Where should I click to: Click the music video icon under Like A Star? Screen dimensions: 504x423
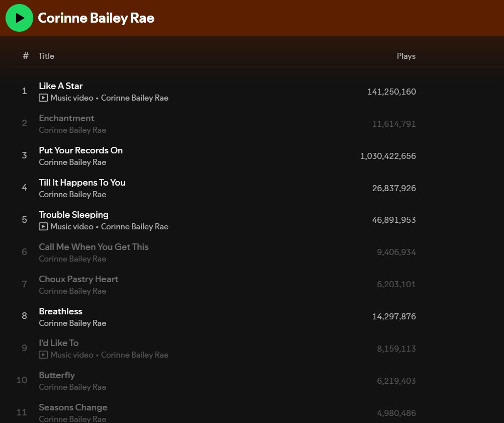tap(43, 98)
